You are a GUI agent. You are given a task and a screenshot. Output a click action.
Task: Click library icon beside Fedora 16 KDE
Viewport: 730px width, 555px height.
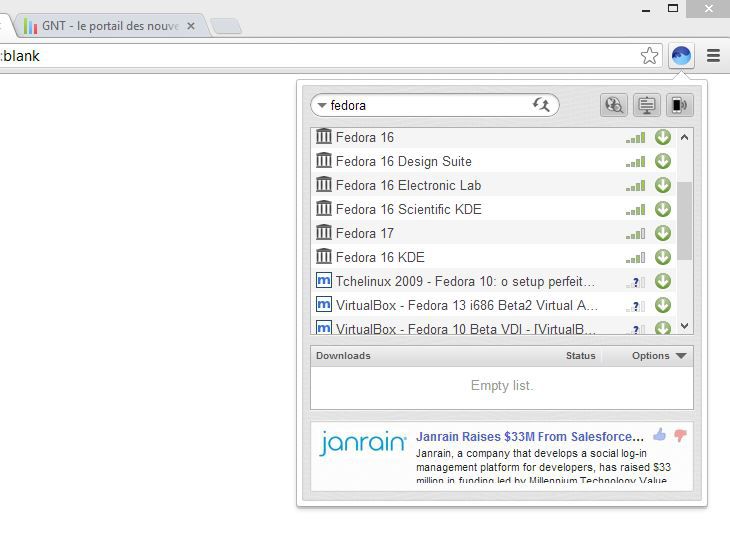[x=324, y=256]
